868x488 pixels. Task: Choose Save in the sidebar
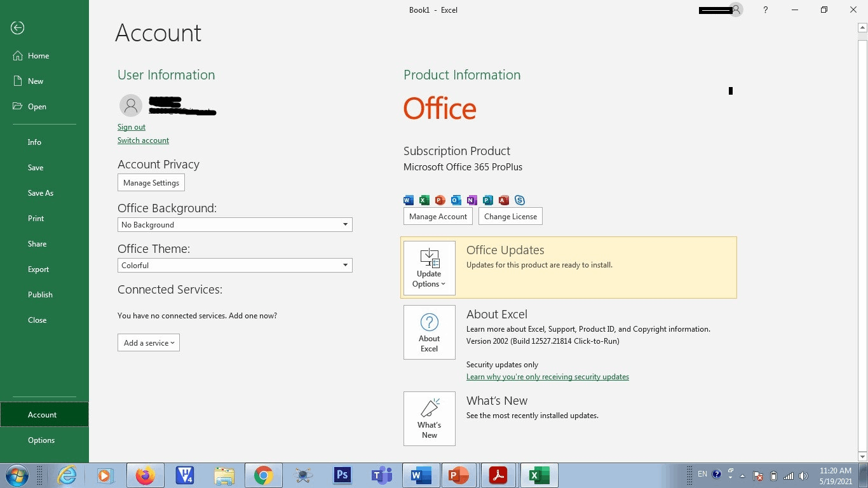coord(44,168)
